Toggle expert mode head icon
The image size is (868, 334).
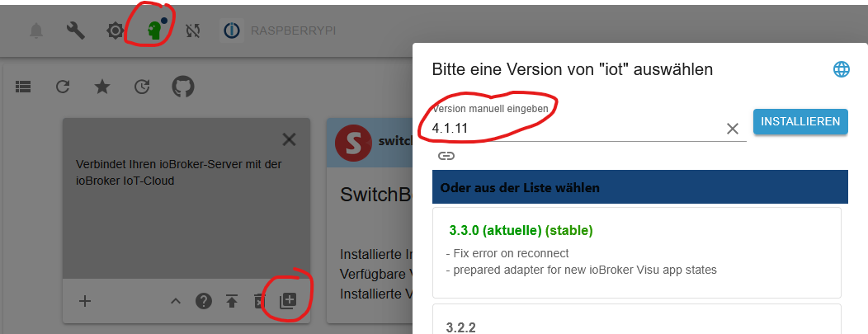pos(156,30)
